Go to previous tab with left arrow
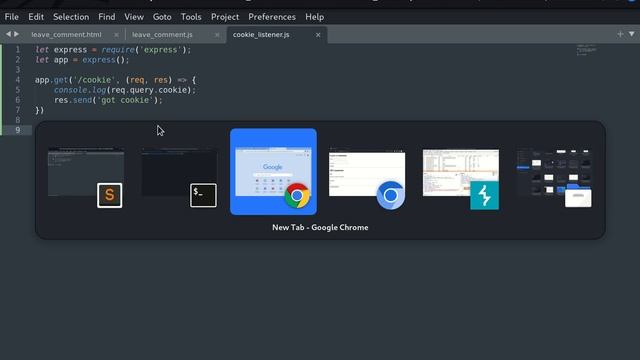 coord(8,34)
